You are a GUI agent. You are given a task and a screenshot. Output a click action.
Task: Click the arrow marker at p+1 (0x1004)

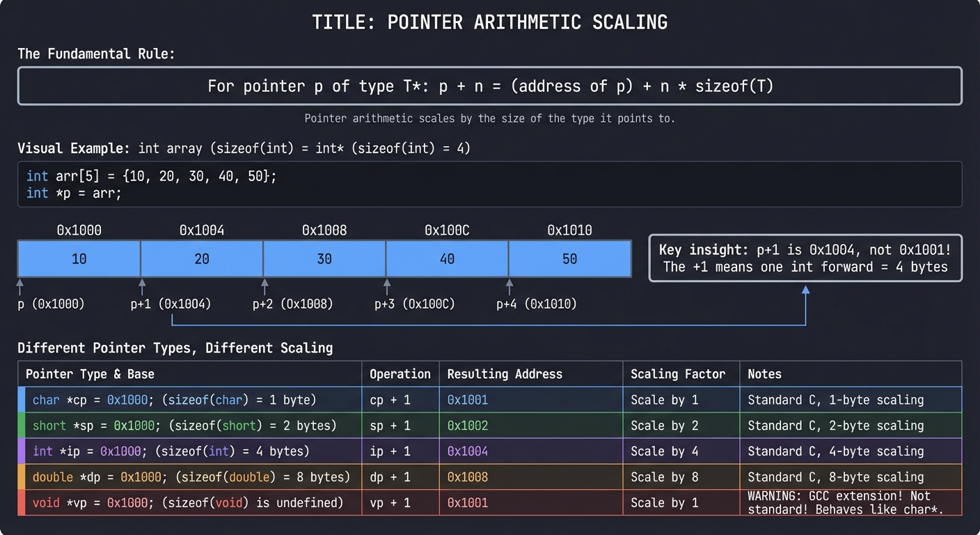pos(142,286)
